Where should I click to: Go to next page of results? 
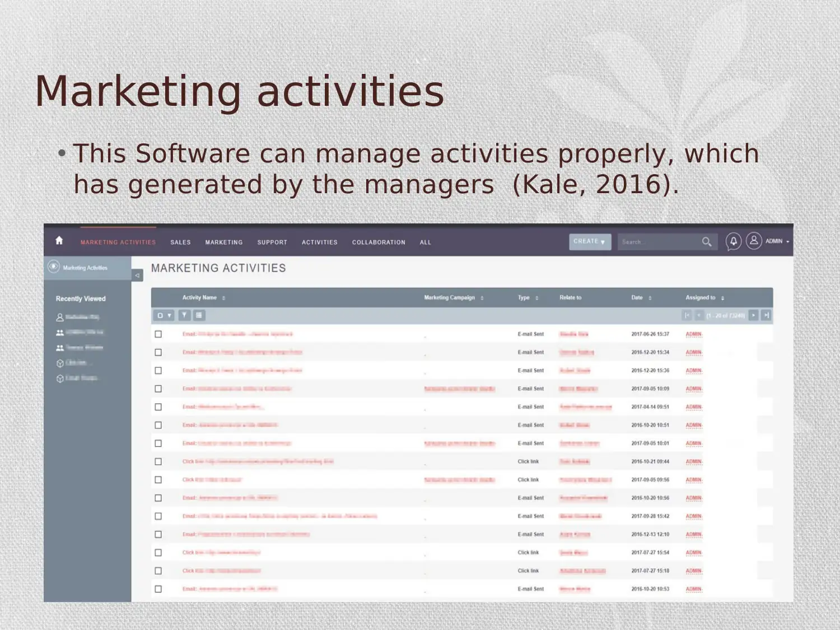(x=753, y=315)
